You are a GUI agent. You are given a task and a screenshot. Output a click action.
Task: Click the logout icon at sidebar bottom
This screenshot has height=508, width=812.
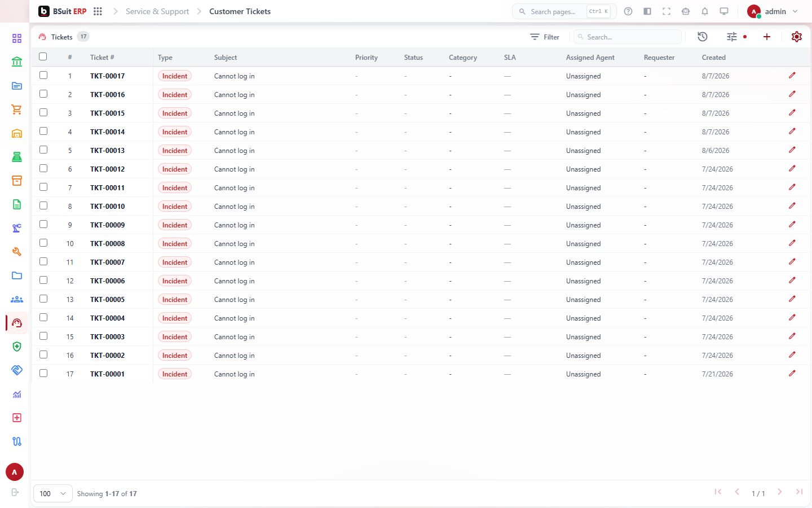[15, 492]
